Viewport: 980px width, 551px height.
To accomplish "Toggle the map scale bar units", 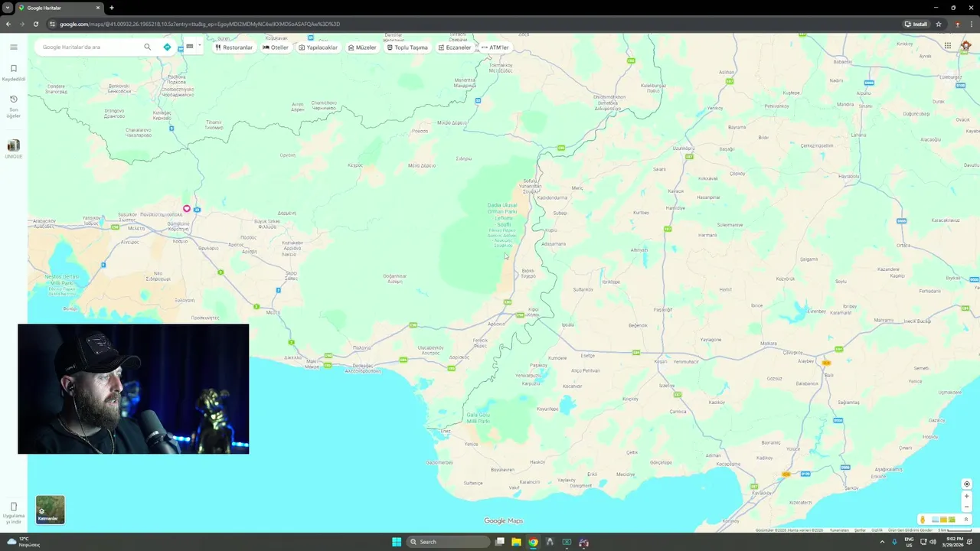I will coord(955,530).
